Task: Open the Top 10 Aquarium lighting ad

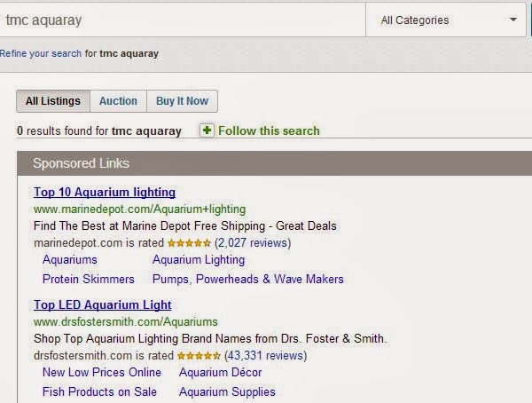Action: 105,193
